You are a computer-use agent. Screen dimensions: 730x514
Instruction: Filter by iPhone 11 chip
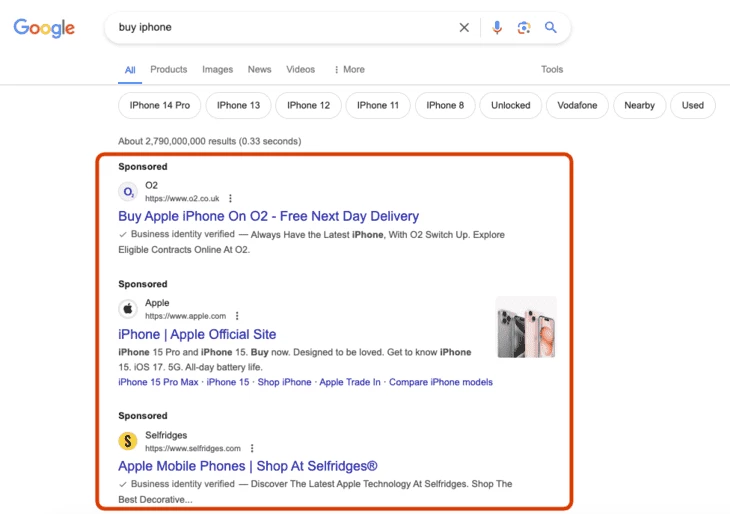378,105
